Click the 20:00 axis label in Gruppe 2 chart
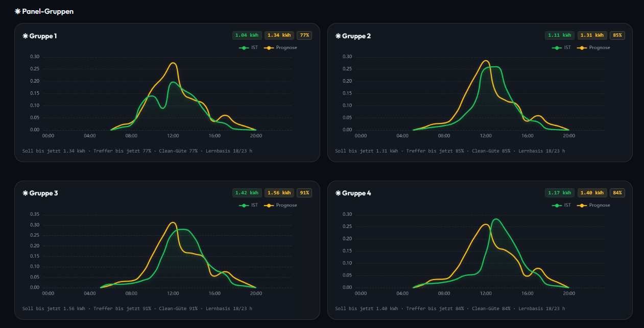This screenshot has height=328, width=644. pos(569,136)
